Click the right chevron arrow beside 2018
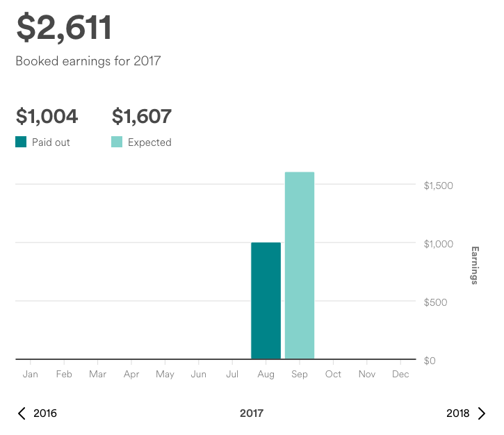 pyautogui.click(x=482, y=413)
